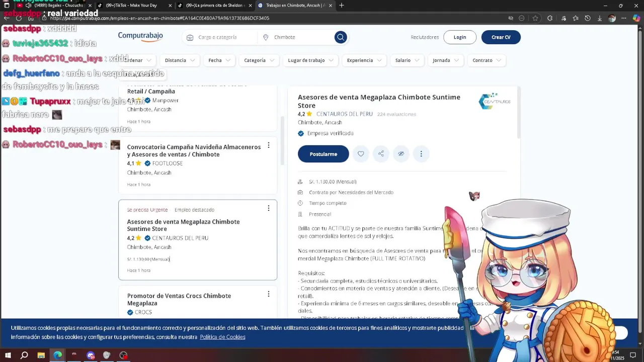Open Convocatoria Campaña Navideña job listing
The width and height of the screenshot is (644, 362).
pos(194,151)
